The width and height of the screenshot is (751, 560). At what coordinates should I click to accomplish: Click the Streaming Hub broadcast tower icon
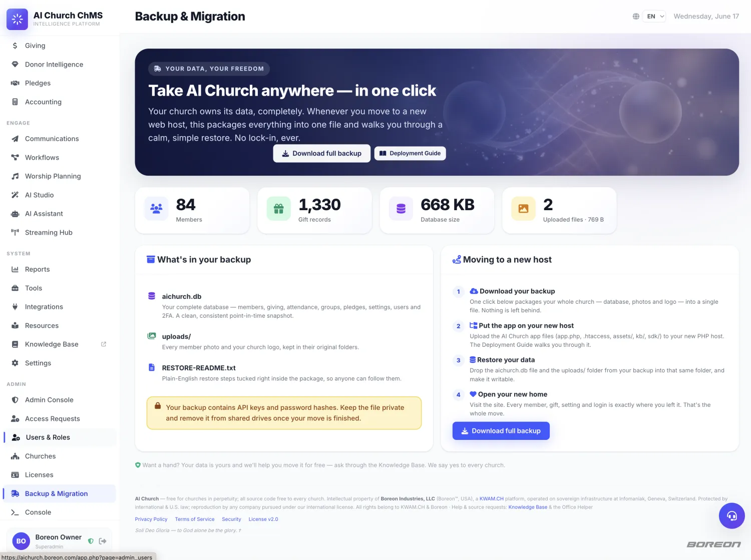(x=15, y=232)
